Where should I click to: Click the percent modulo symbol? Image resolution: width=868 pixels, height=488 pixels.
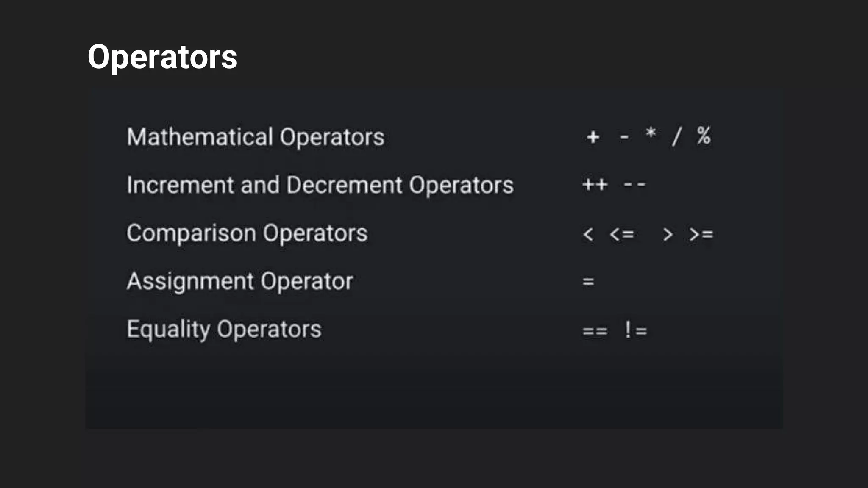tap(704, 136)
